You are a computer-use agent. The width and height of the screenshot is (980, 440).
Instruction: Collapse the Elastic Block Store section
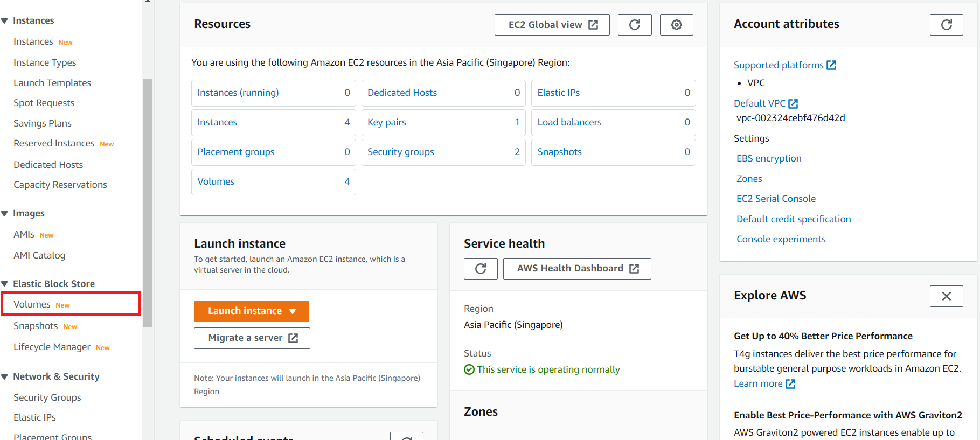[x=5, y=284]
